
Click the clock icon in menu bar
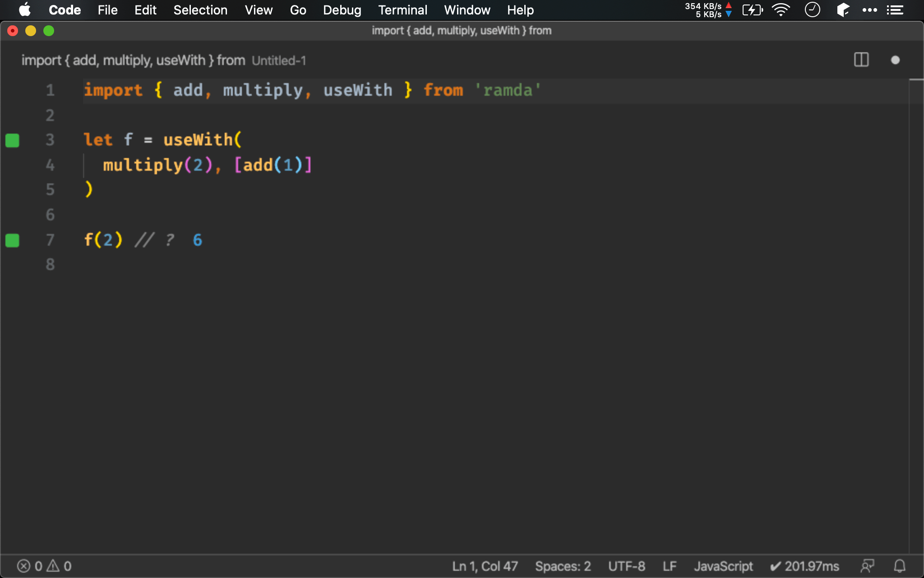coord(812,10)
